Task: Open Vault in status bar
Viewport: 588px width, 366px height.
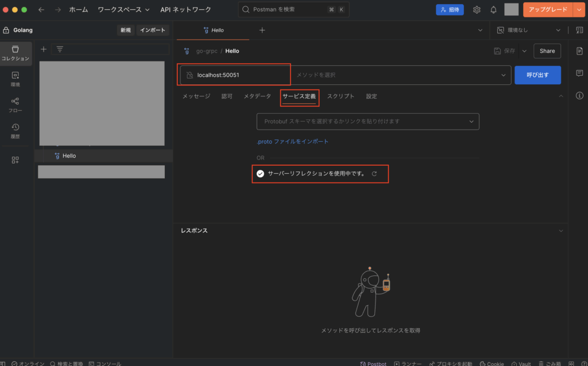Action: click(521, 363)
